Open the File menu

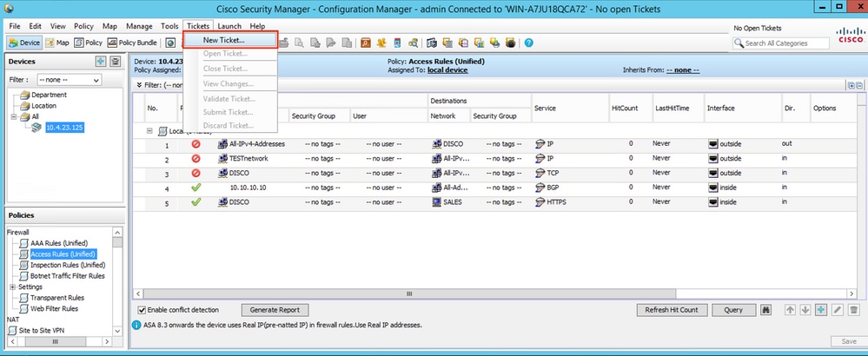click(15, 26)
